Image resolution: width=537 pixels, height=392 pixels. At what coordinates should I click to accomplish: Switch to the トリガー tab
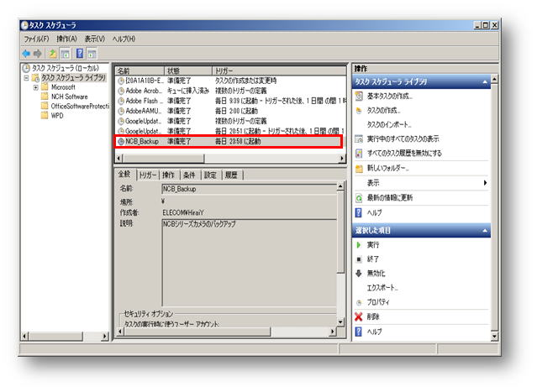pos(148,175)
